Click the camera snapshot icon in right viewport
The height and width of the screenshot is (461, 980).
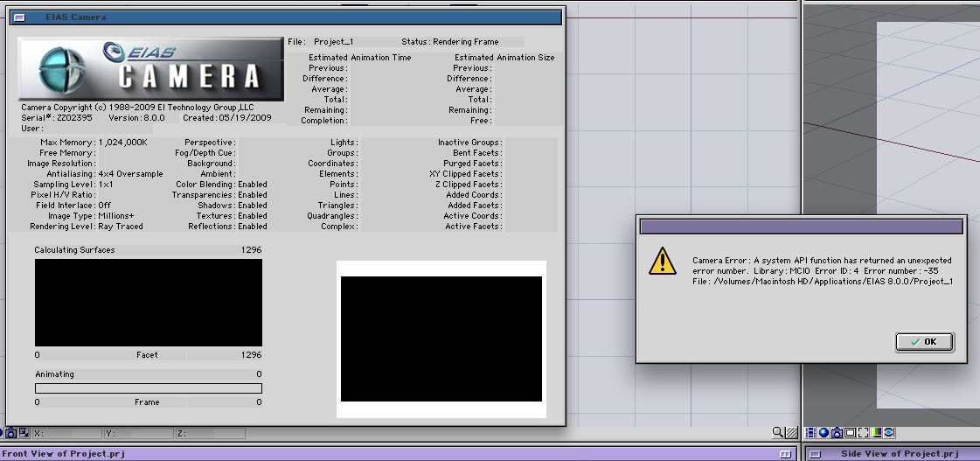point(837,432)
